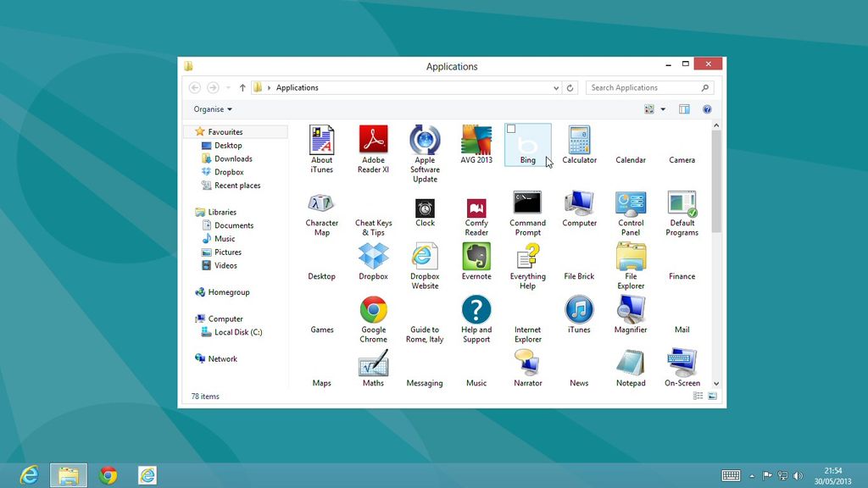
Task: Open the Organise menu
Action: tap(211, 108)
